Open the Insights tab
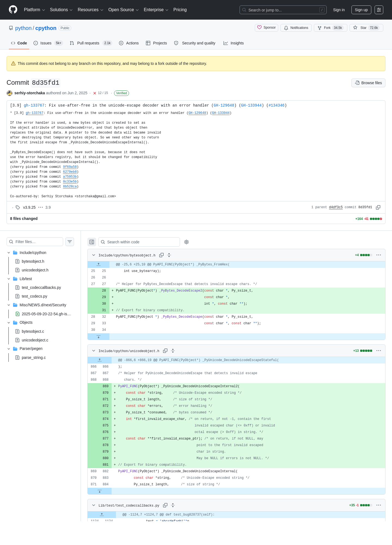 pyautogui.click(x=234, y=43)
